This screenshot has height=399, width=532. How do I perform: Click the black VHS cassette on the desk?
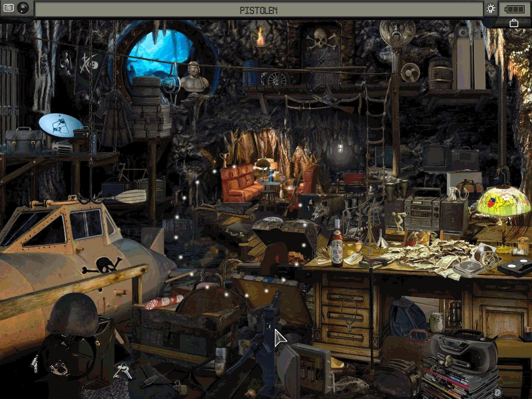515,268
